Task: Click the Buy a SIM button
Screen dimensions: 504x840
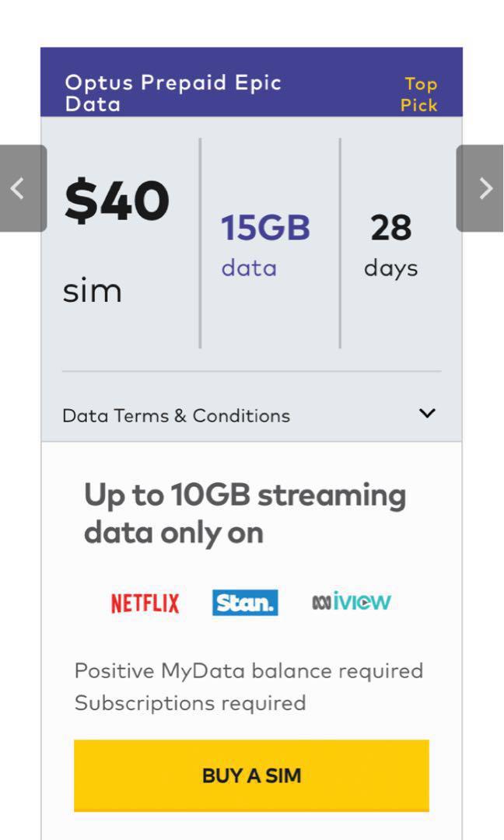Action: (x=250, y=775)
